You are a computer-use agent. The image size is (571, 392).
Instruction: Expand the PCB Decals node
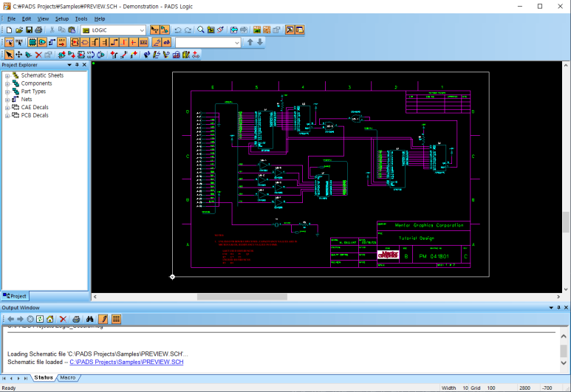[7, 116]
